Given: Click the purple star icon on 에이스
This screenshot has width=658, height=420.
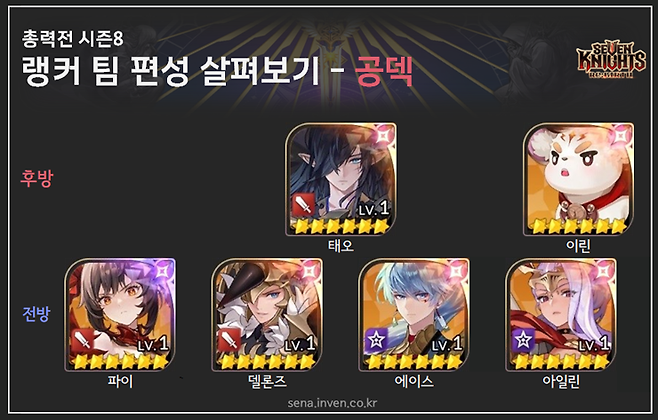Looking at the screenshot, I should tap(376, 341).
